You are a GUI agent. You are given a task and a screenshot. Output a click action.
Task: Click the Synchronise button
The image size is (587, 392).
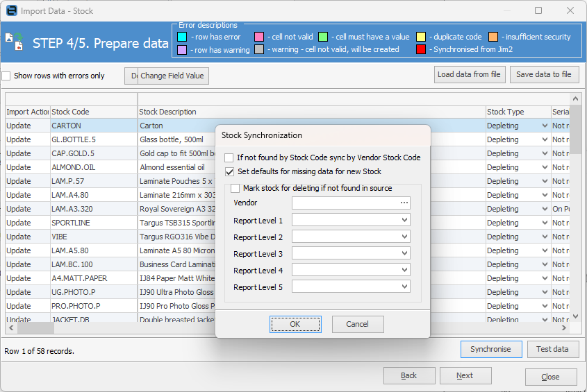(491, 350)
